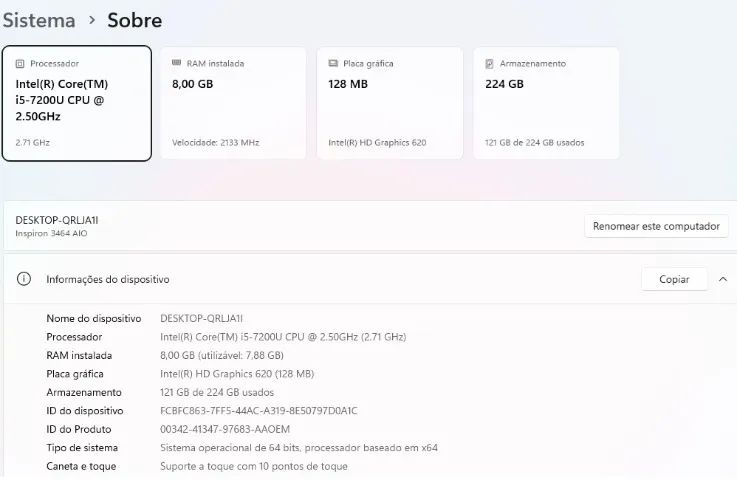Go back to Sistema breadcrumb
The height and width of the screenshot is (480, 737).
pos(39,21)
